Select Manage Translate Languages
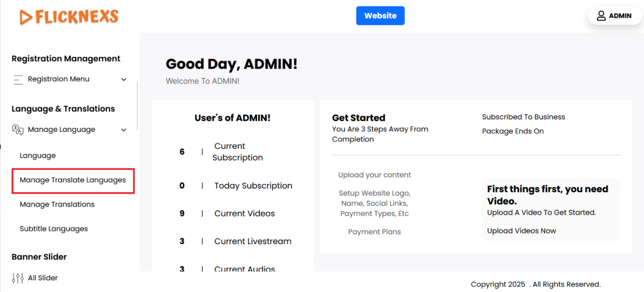Screen dimensions: 644x292 pyautogui.click(x=73, y=180)
